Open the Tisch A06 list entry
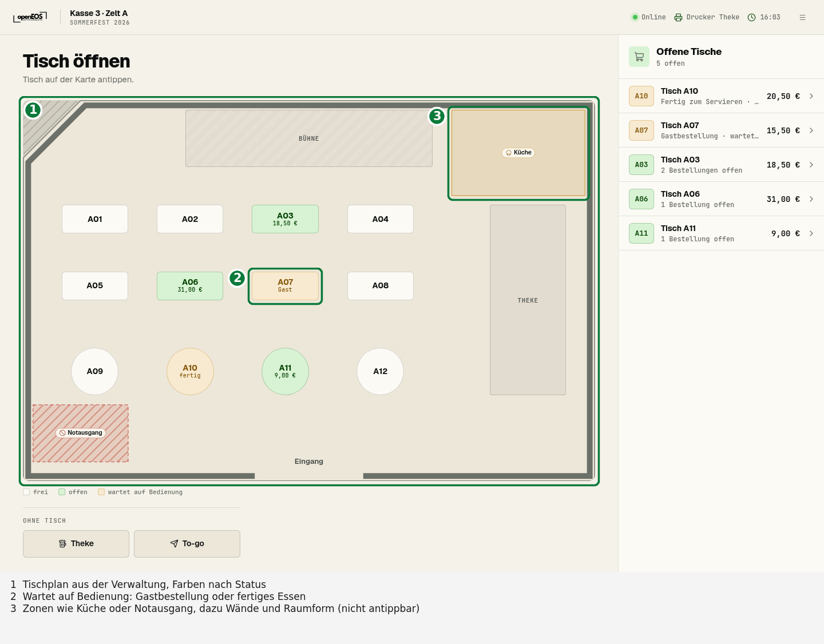The image size is (824, 644). point(721,199)
